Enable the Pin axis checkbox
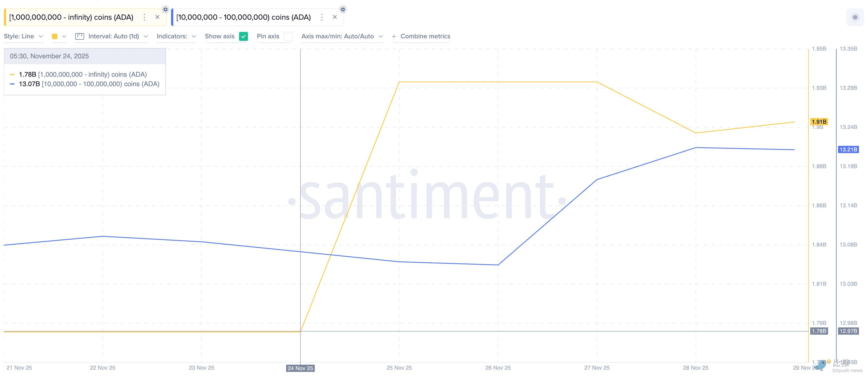This screenshot has height=378, width=868. (288, 36)
